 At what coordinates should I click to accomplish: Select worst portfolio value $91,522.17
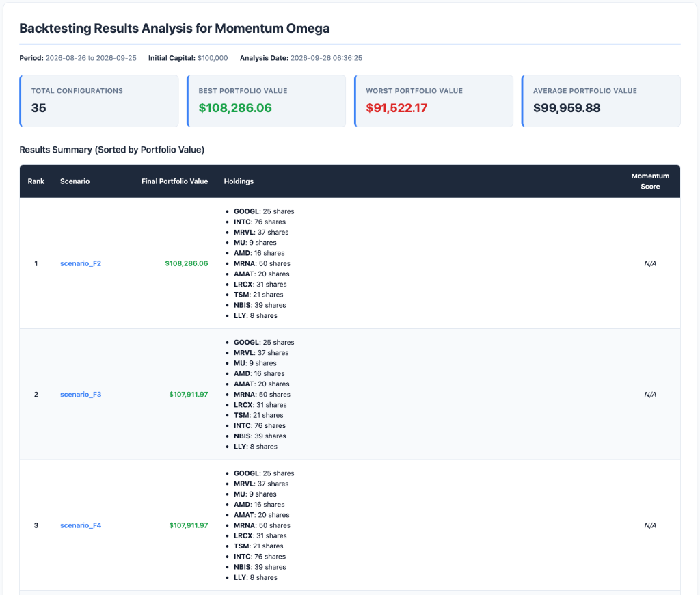396,108
